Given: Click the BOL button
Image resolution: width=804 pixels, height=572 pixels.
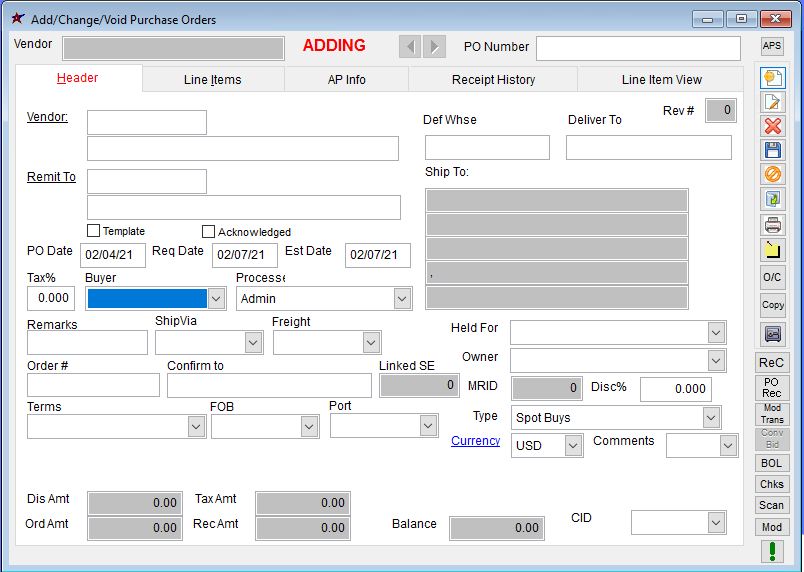Looking at the screenshot, I should [772, 463].
